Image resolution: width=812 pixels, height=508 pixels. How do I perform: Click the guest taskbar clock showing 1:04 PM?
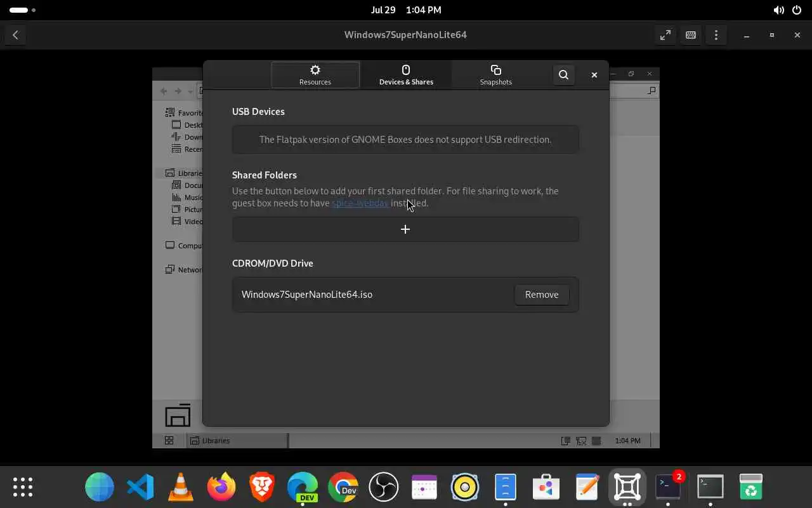tap(627, 441)
